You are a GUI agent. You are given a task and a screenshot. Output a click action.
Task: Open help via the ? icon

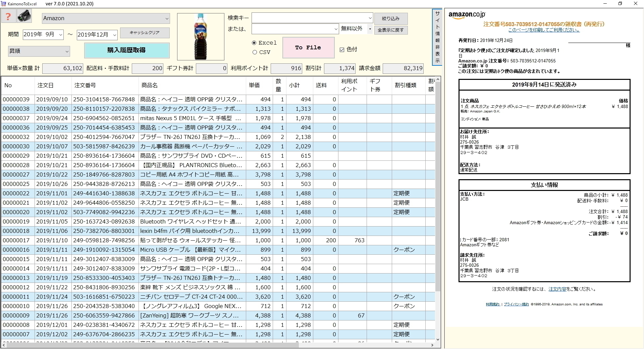8,15
